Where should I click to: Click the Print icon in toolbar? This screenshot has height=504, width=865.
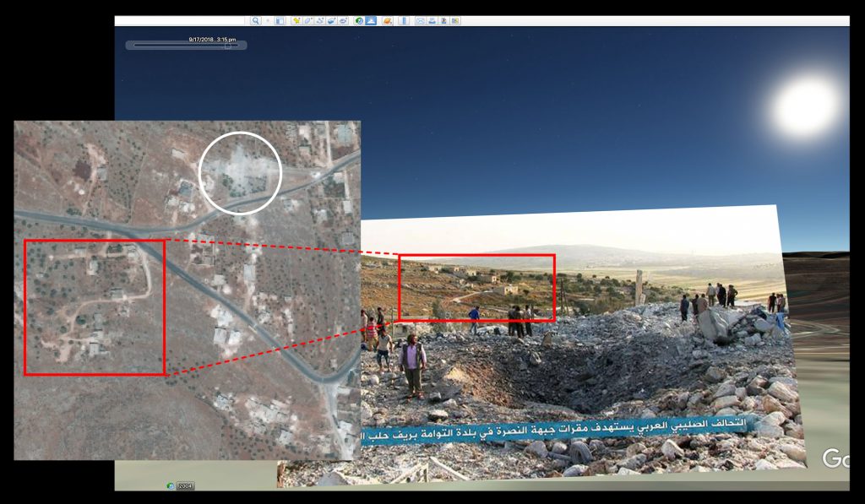point(432,20)
